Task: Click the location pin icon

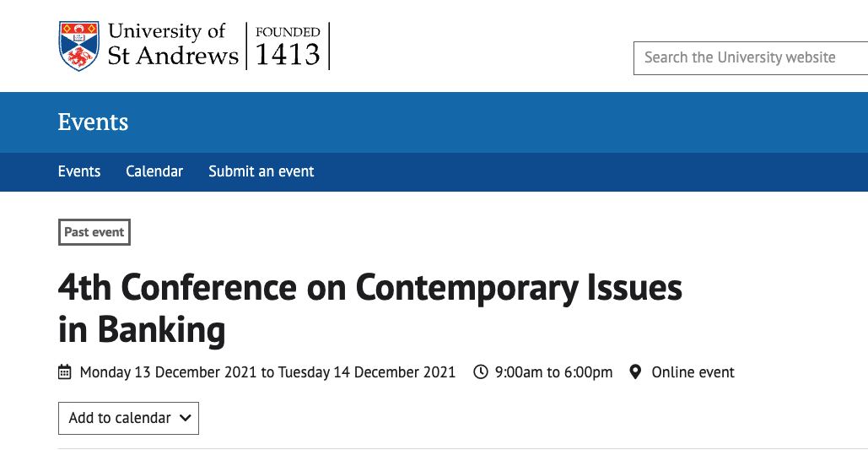Action: point(635,371)
